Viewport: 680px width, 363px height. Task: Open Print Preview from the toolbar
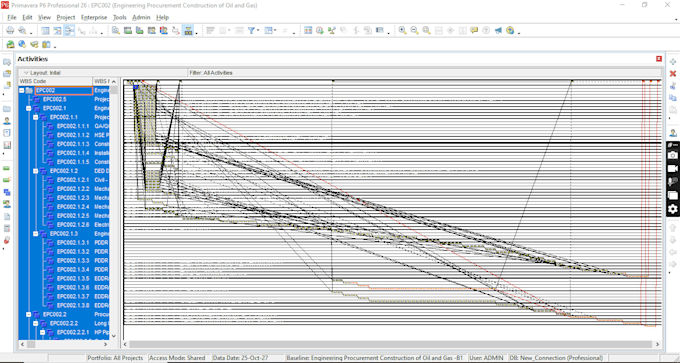[x=22, y=30]
